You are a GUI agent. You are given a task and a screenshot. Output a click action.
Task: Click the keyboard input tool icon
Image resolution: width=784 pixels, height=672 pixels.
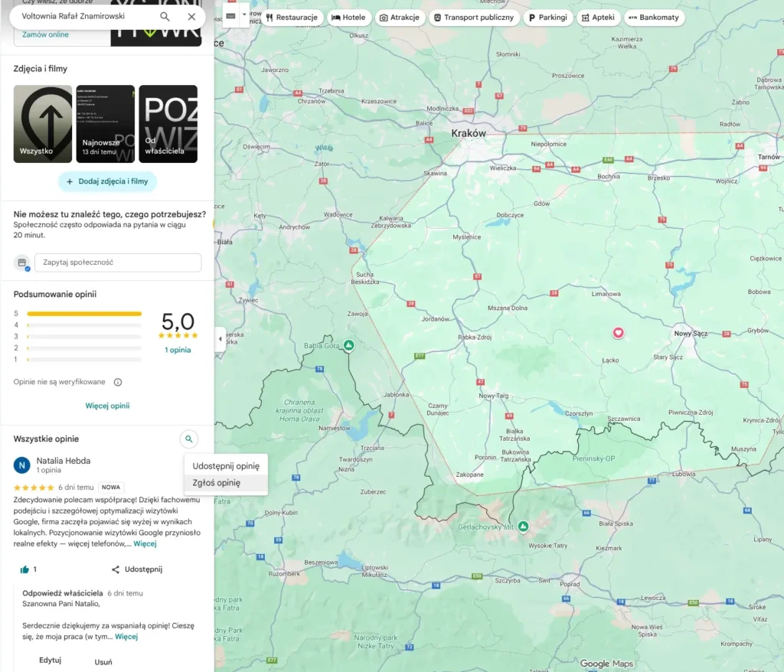[230, 15]
